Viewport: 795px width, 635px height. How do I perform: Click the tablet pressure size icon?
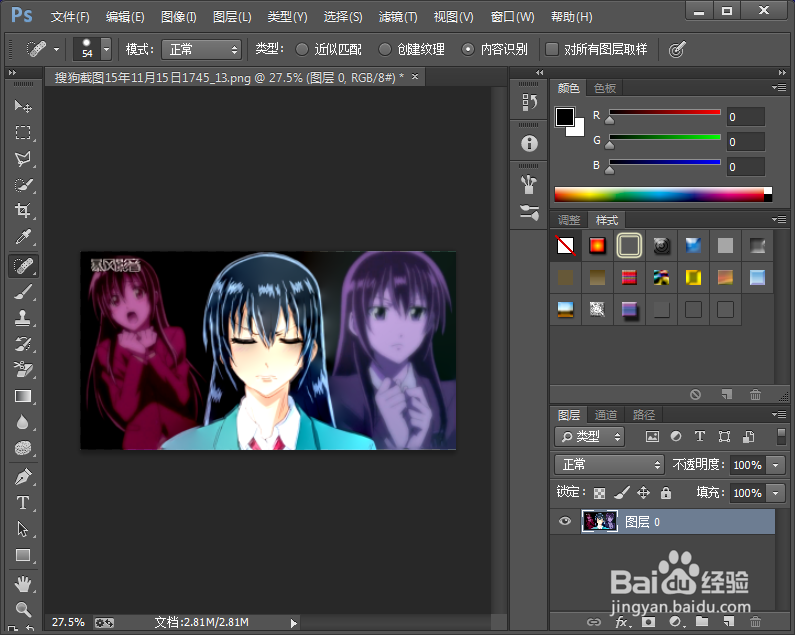click(677, 49)
